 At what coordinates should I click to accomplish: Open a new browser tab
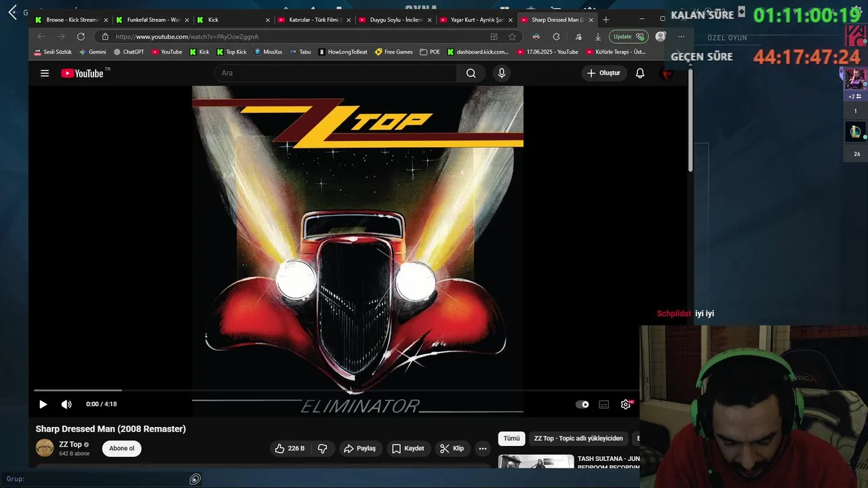coord(606,20)
